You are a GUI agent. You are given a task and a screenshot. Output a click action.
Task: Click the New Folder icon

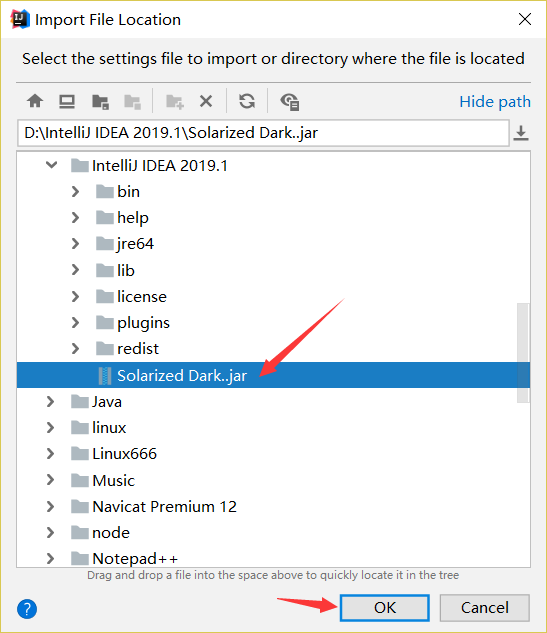tap(175, 102)
